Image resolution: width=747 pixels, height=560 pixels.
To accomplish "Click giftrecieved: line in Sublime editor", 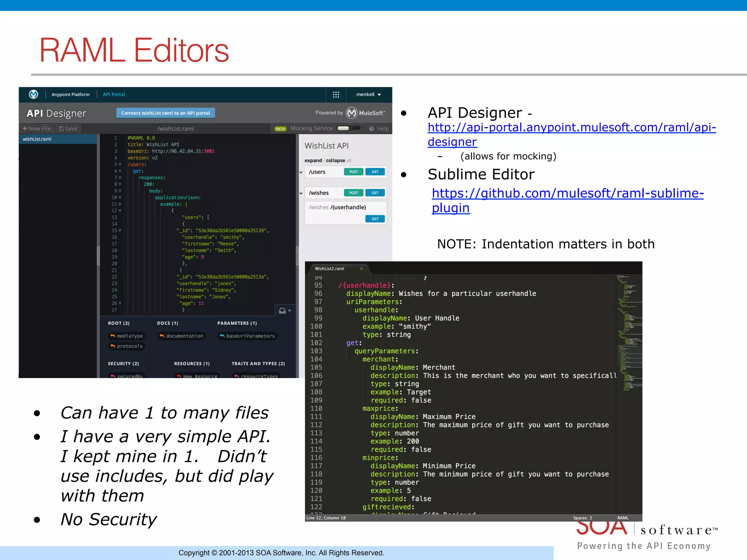I will pos(388,507).
